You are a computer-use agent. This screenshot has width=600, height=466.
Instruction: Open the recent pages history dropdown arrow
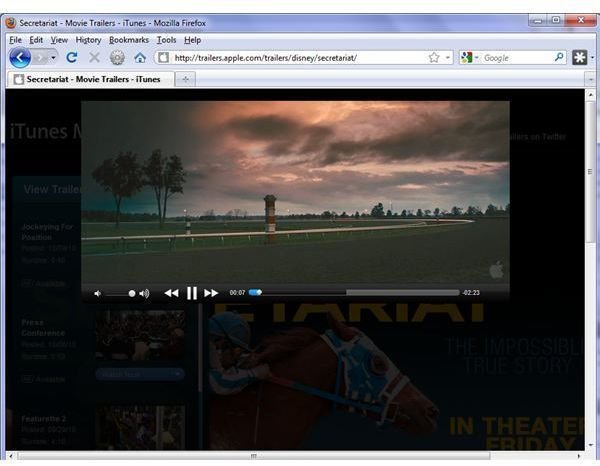[53, 58]
